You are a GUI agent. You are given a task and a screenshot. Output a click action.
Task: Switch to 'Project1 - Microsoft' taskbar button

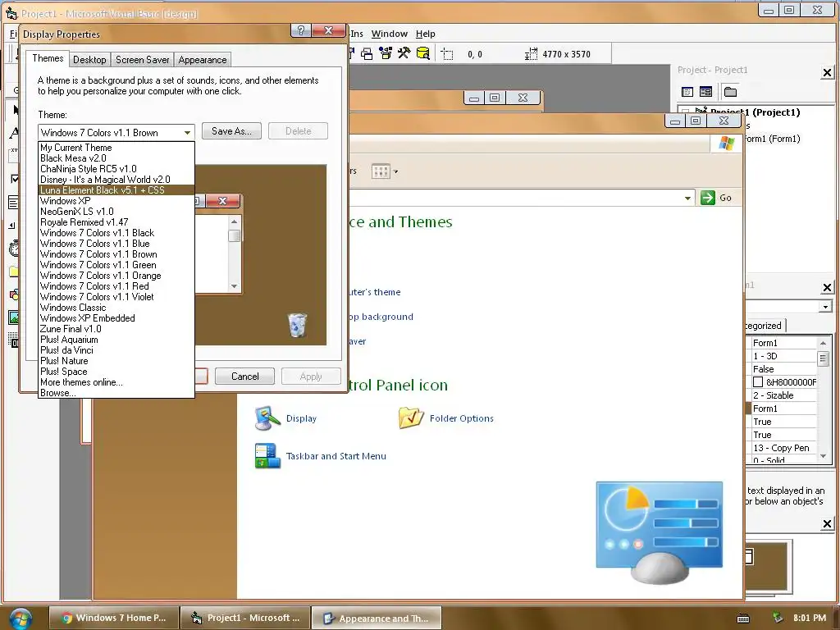(244, 618)
